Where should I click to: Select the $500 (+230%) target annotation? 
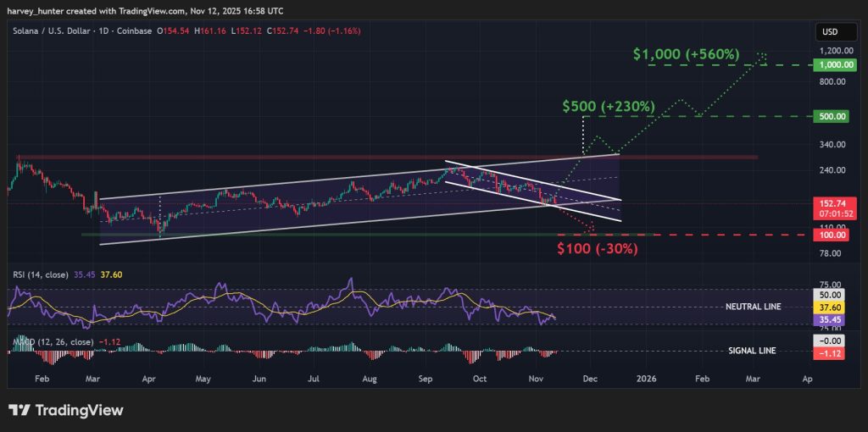click(x=609, y=107)
